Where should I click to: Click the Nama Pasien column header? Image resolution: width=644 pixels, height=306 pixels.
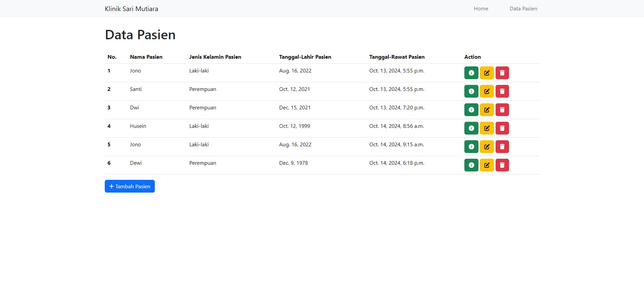146,57
